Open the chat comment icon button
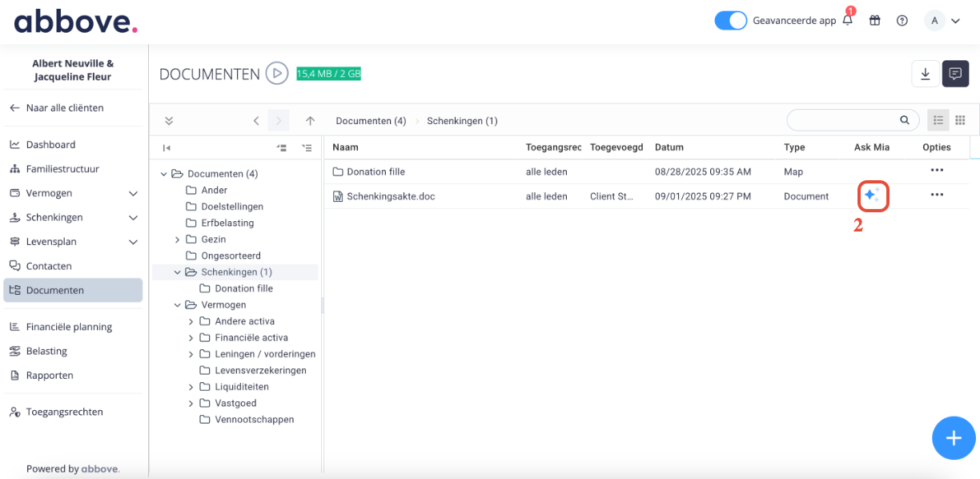Image resolution: width=980 pixels, height=479 pixels. click(x=955, y=74)
